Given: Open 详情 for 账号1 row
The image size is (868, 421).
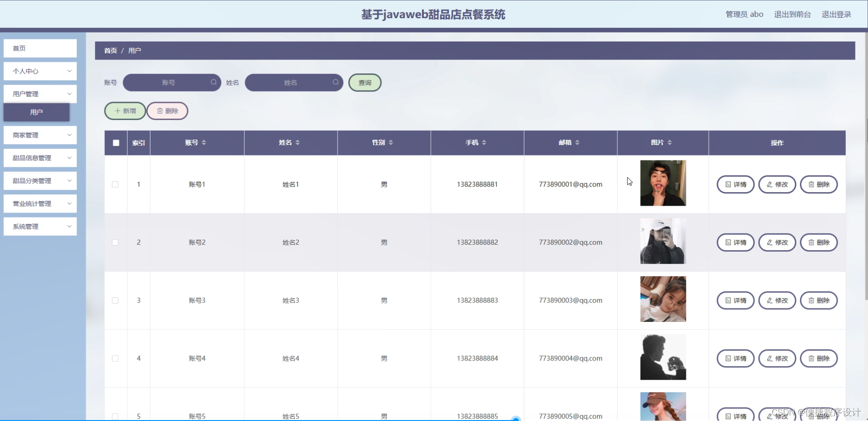Looking at the screenshot, I should [735, 184].
